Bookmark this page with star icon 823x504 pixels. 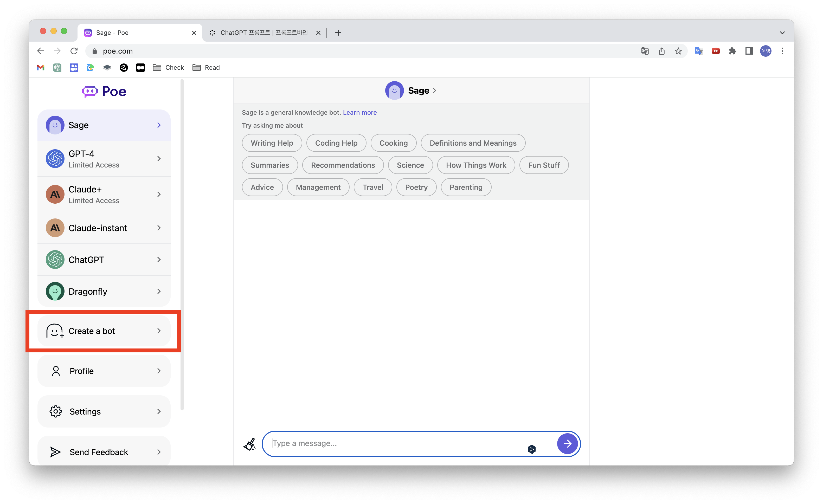678,51
